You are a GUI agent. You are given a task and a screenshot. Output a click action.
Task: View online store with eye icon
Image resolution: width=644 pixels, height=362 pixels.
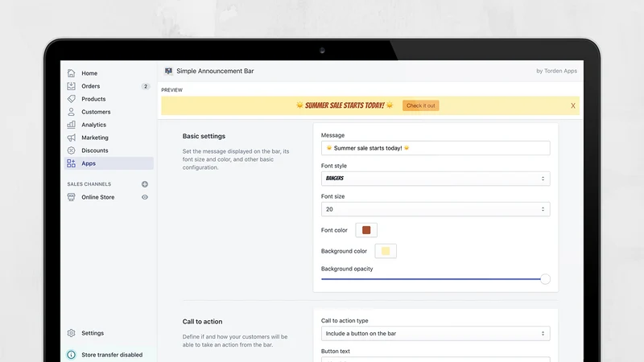coord(145,197)
